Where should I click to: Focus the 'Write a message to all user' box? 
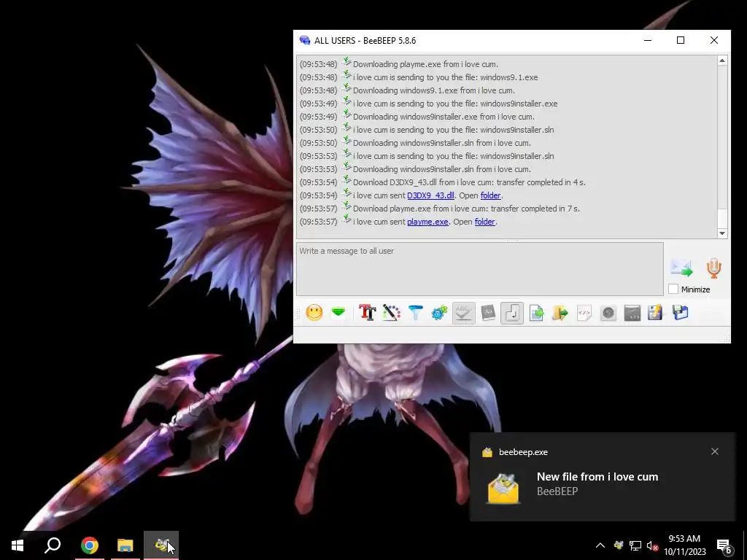[x=480, y=269]
